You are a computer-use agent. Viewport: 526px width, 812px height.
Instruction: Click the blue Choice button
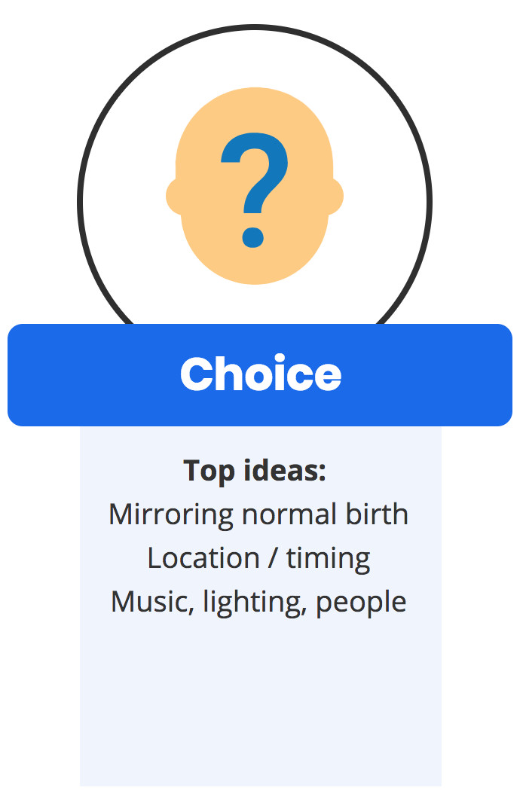[x=260, y=375]
